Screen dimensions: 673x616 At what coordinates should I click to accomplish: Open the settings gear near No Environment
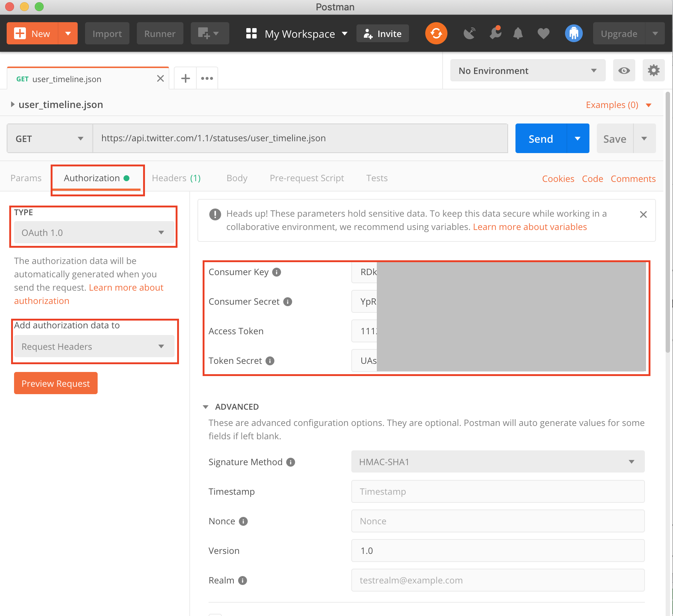[653, 70]
